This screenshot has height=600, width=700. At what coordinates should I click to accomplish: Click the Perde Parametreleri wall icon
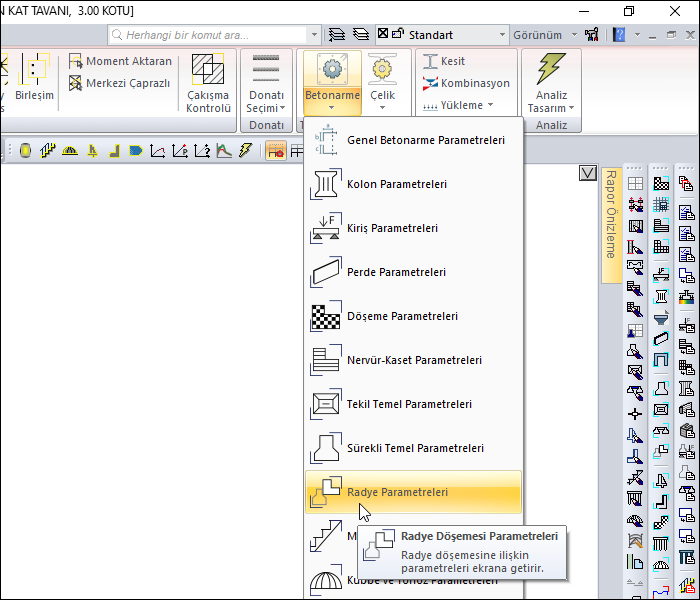coord(327,272)
